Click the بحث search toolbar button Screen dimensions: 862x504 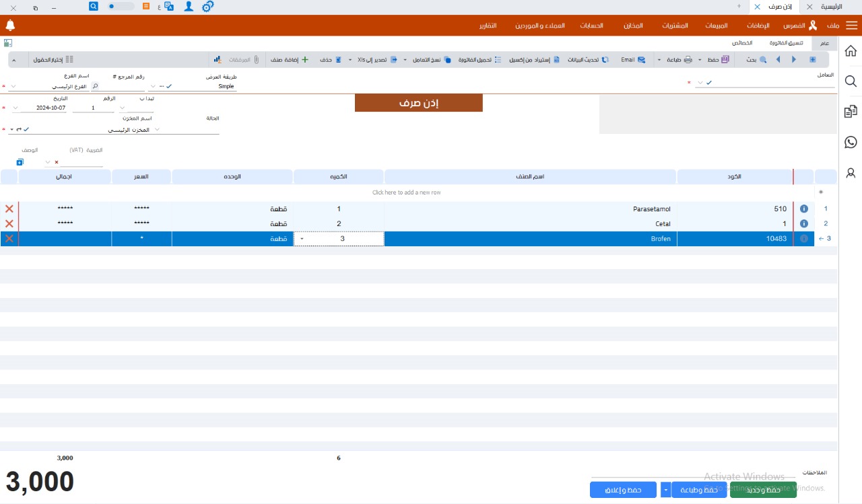(756, 59)
